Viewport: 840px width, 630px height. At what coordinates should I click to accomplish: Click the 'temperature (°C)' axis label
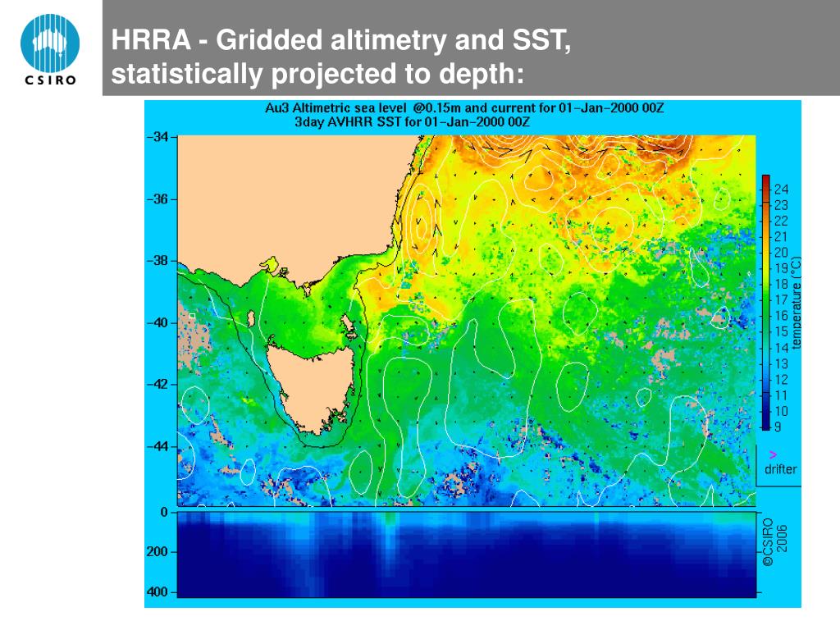click(797, 304)
